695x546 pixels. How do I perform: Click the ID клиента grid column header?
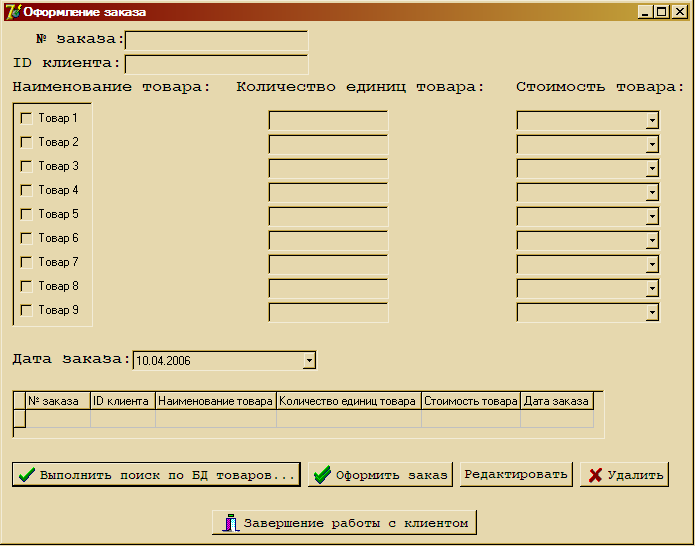pos(123,401)
